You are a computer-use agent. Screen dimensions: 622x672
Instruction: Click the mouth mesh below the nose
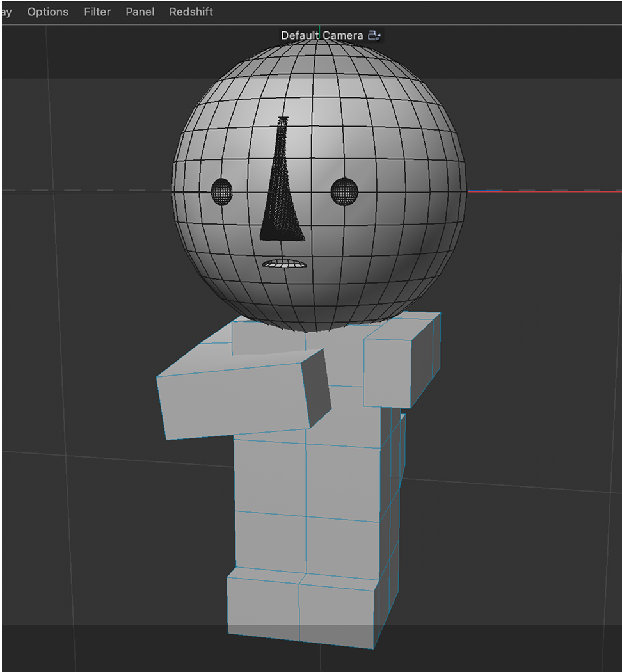coord(283,264)
